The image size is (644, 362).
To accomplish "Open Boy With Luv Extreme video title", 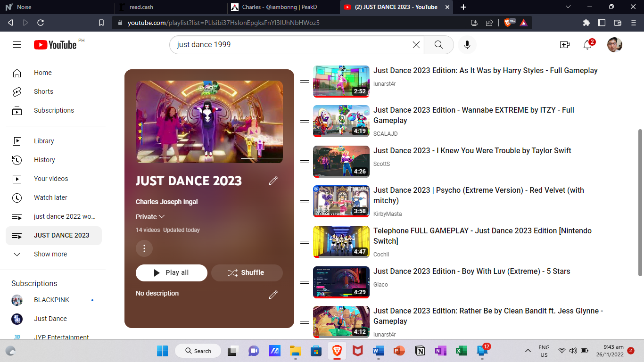I will (472, 271).
